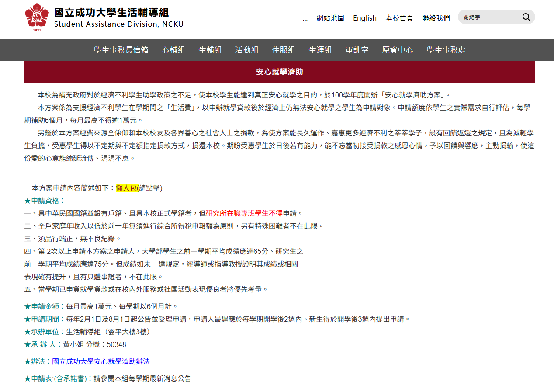The height and width of the screenshot is (392, 554).
Task: Select 心輔組 in navigation bar
Action: pyautogui.click(x=173, y=50)
